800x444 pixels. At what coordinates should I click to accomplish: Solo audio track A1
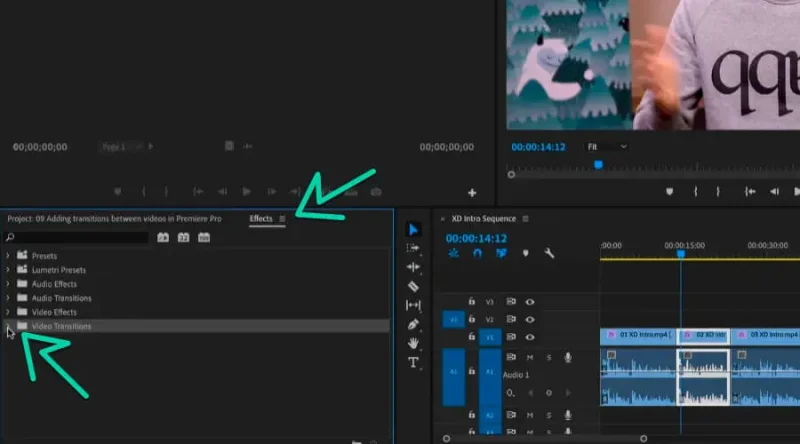coord(549,358)
